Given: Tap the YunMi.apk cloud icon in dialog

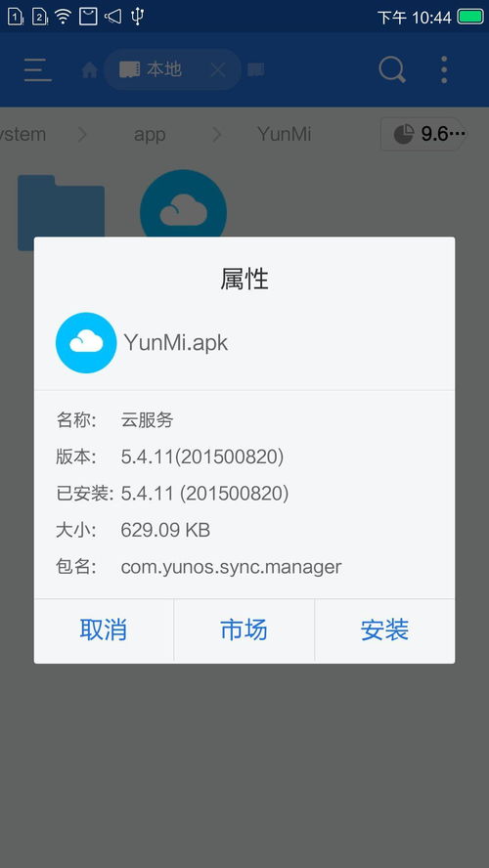Looking at the screenshot, I should (x=86, y=343).
